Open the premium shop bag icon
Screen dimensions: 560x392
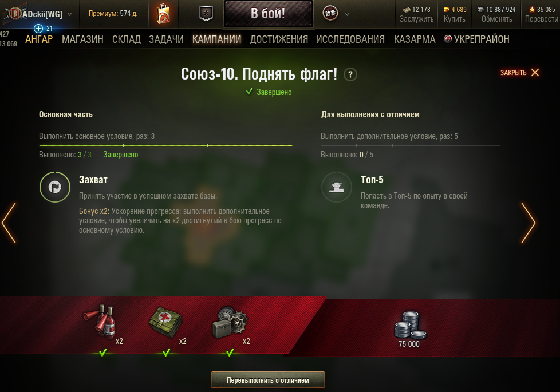point(163,14)
